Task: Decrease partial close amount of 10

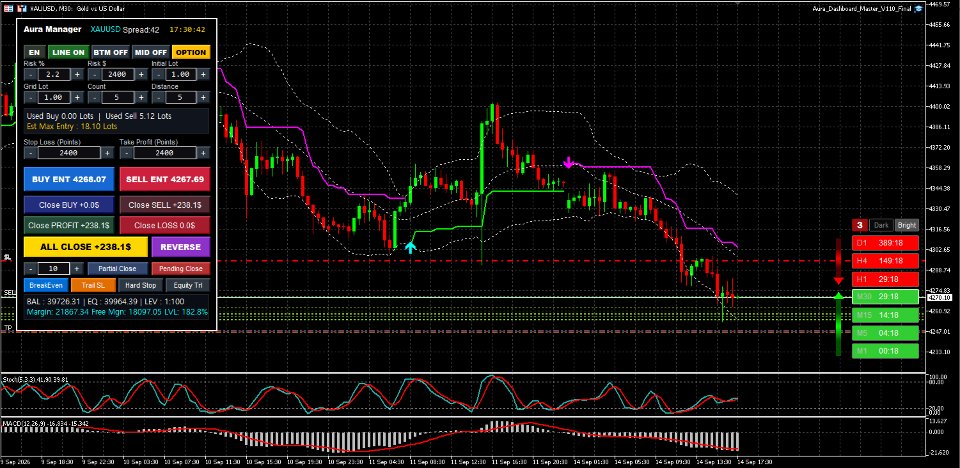Action: coord(30,268)
